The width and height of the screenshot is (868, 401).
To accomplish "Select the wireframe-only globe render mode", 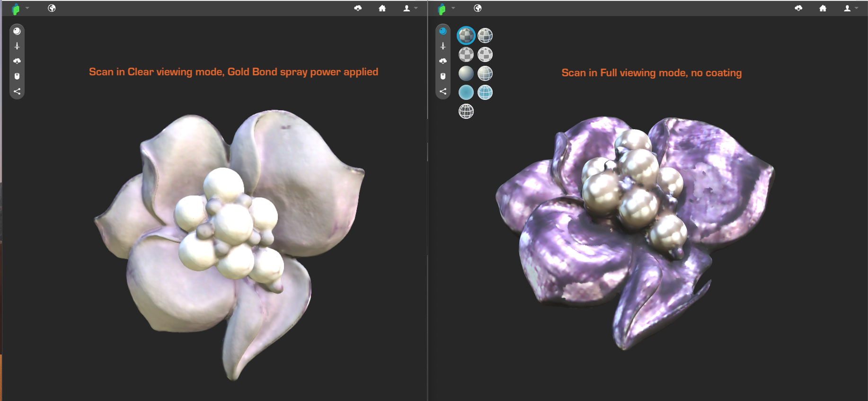I will pos(466,111).
